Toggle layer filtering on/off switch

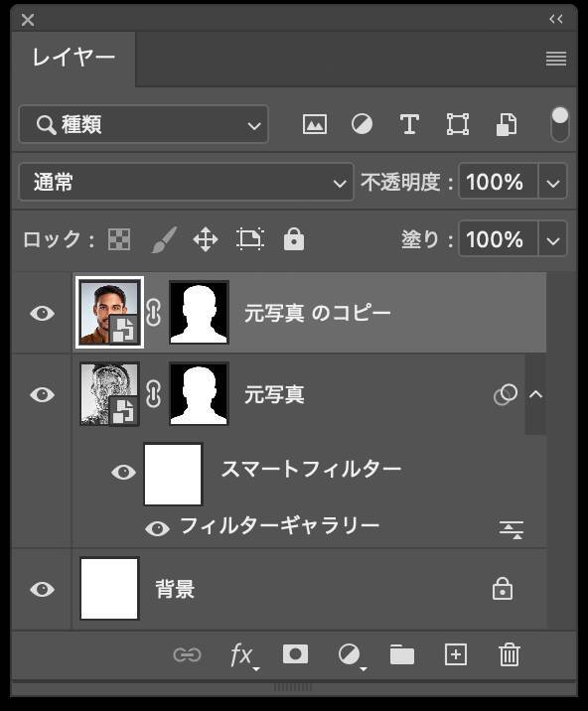(x=559, y=124)
